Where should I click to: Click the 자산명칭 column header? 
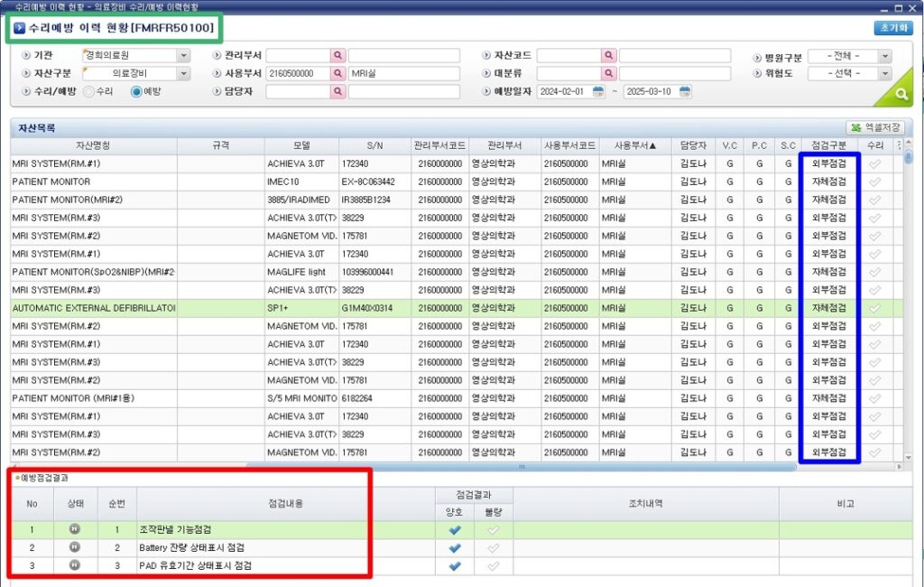pos(93,145)
